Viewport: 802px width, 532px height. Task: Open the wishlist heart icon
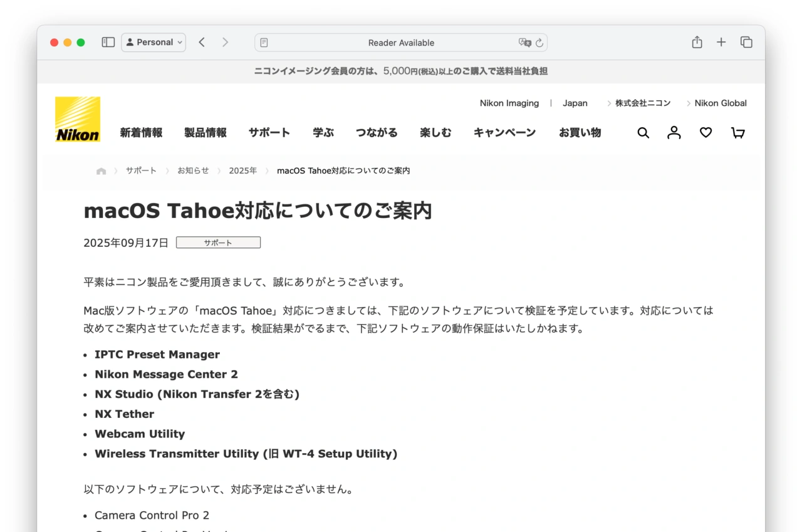[x=706, y=133]
